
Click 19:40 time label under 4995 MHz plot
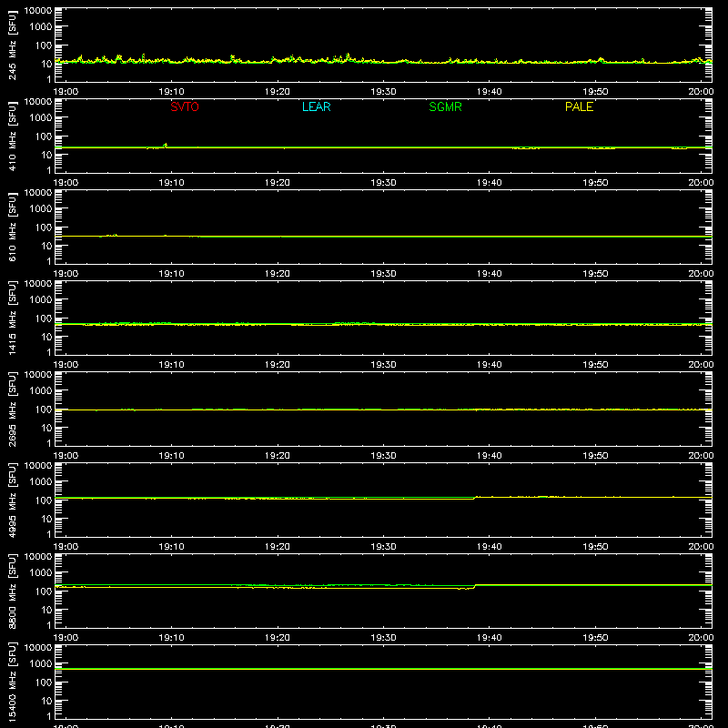pyautogui.click(x=489, y=547)
